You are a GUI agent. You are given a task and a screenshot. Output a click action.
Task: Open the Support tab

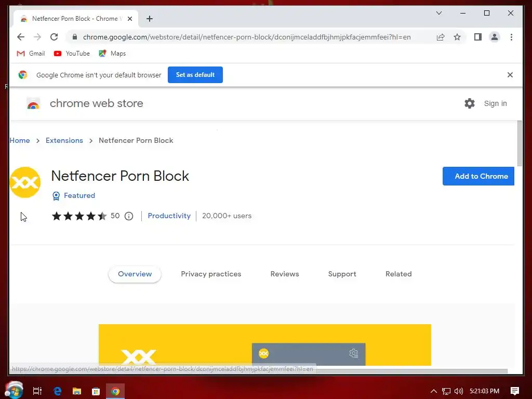click(342, 274)
